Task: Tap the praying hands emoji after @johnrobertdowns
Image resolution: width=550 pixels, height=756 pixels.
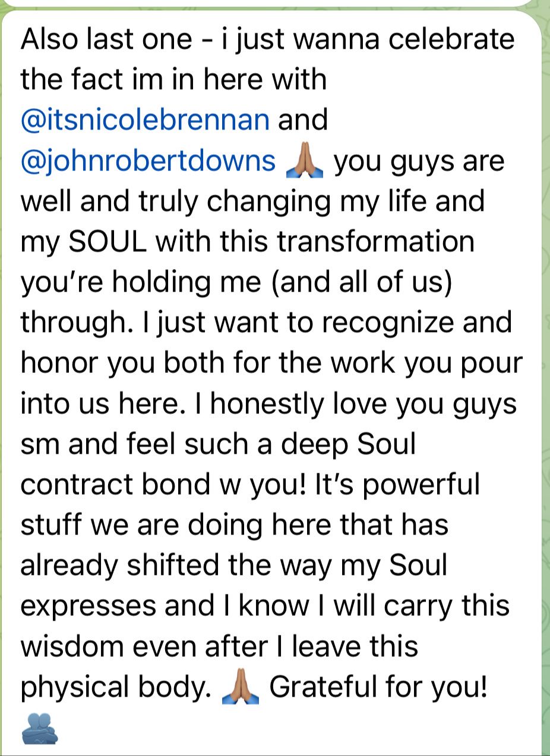Action: 305,162
